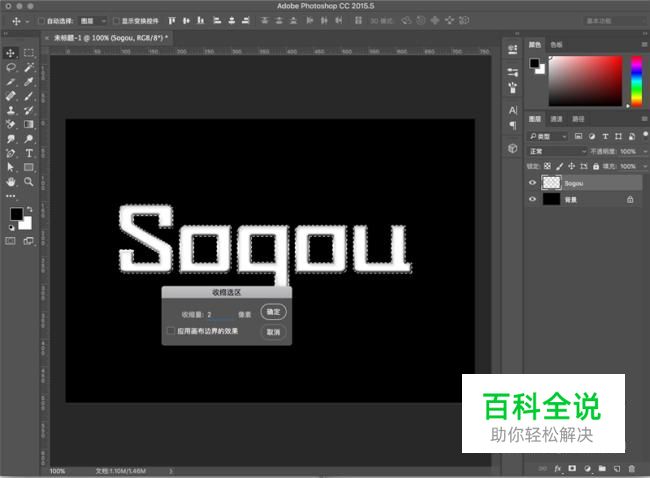
Task: Click the fx layer style icon
Action: tap(558, 468)
